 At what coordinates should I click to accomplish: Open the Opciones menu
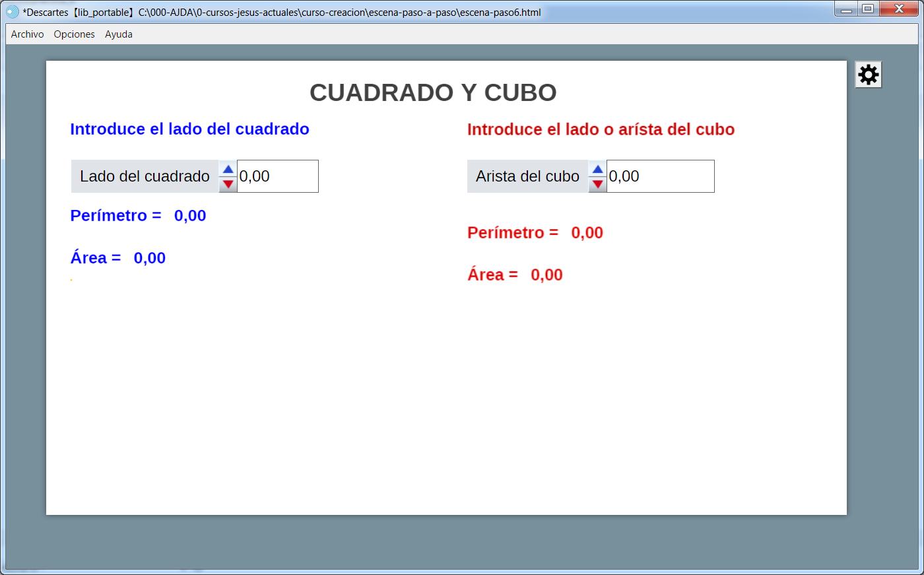point(74,34)
